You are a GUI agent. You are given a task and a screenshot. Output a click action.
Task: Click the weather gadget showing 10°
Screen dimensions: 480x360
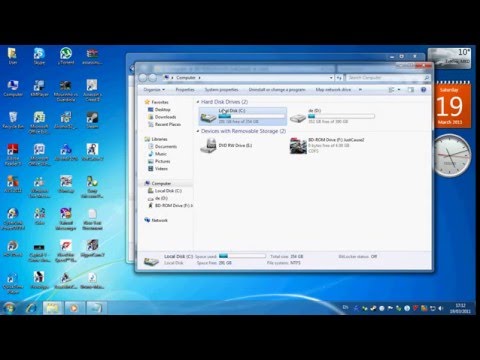click(x=449, y=58)
